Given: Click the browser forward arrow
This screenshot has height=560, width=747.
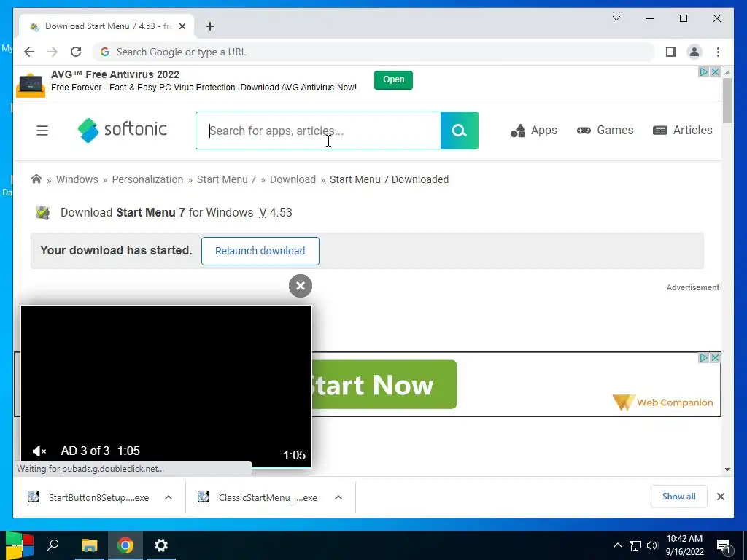Looking at the screenshot, I should click(x=53, y=52).
